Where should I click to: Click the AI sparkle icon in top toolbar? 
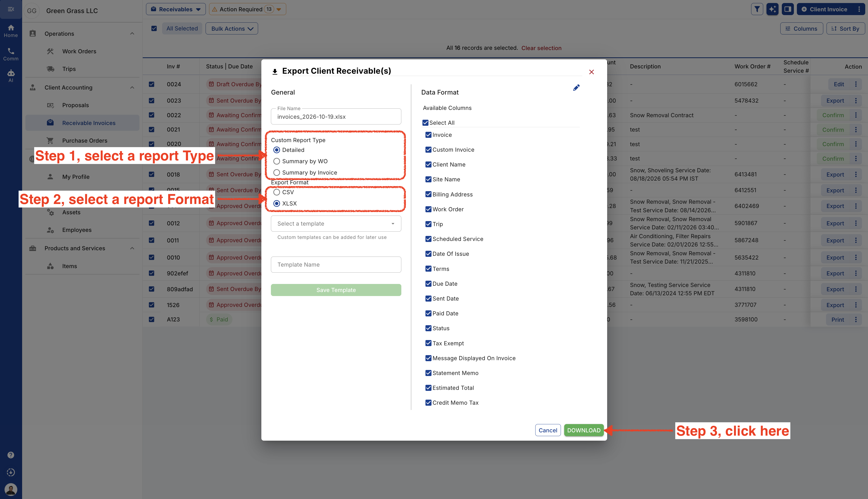point(773,9)
